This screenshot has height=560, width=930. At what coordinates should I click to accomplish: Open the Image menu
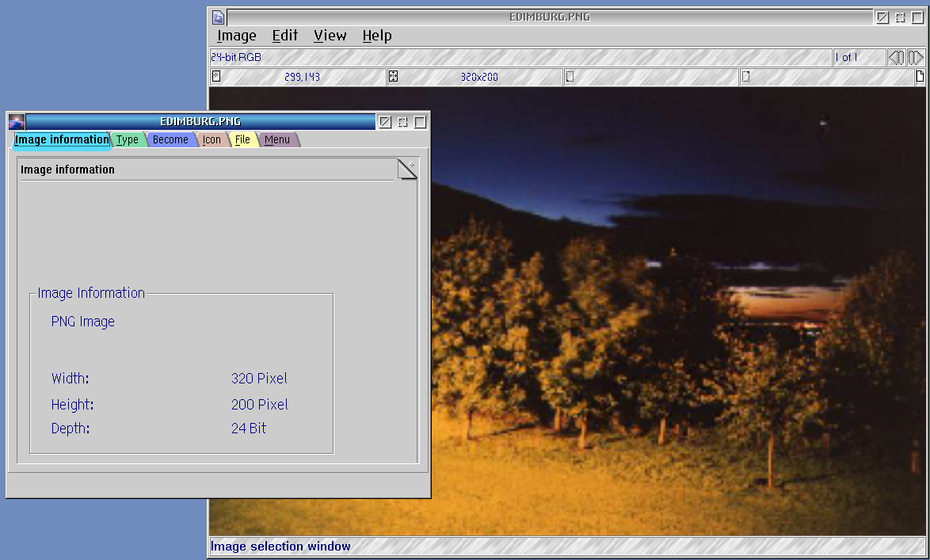point(236,36)
